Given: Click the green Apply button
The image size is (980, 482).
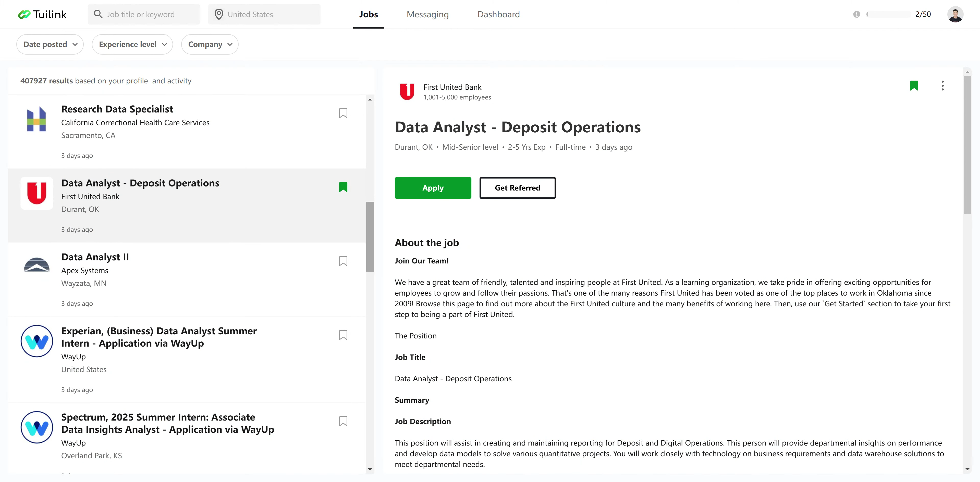Looking at the screenshot, I should pyautogui.click(x=433, y=188).
